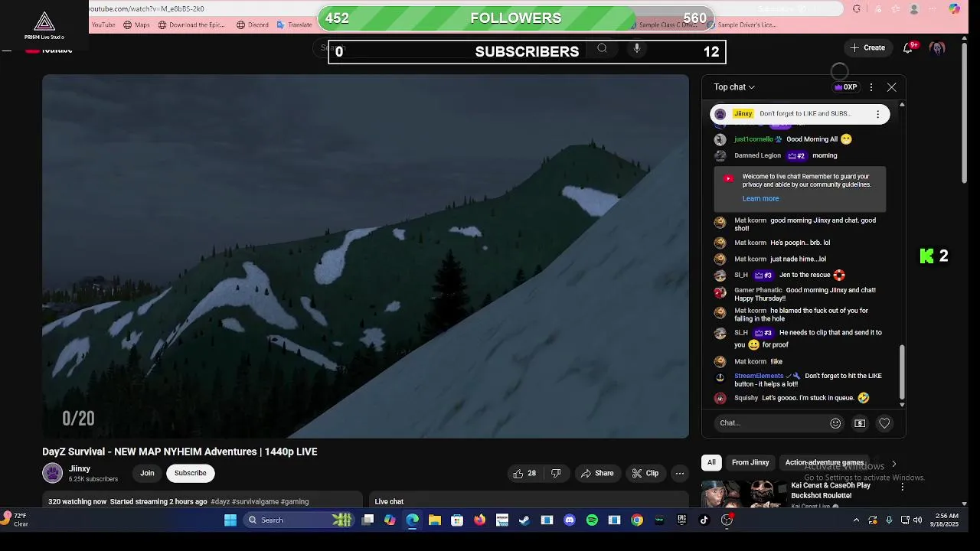The width and height of the screenshot is (980, 551).
Task: Open YouTube notifications bell
Action: click(908, 47)
